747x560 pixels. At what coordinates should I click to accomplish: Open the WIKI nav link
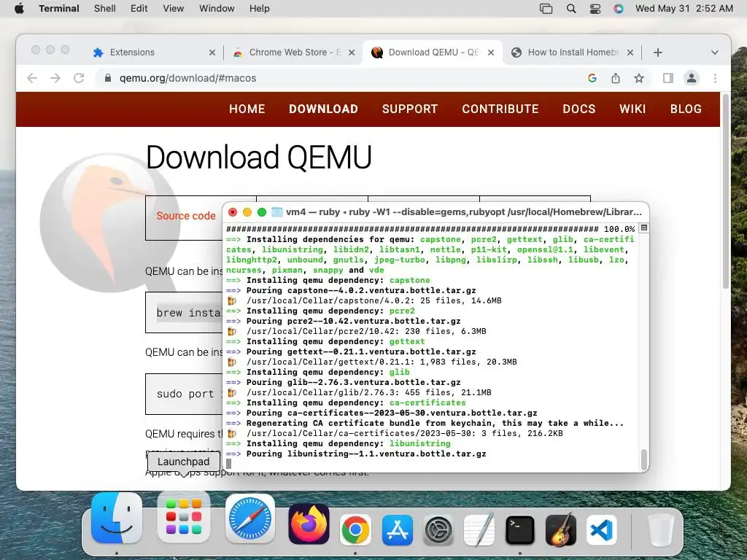pyautogui.click(x=632, y=109)
